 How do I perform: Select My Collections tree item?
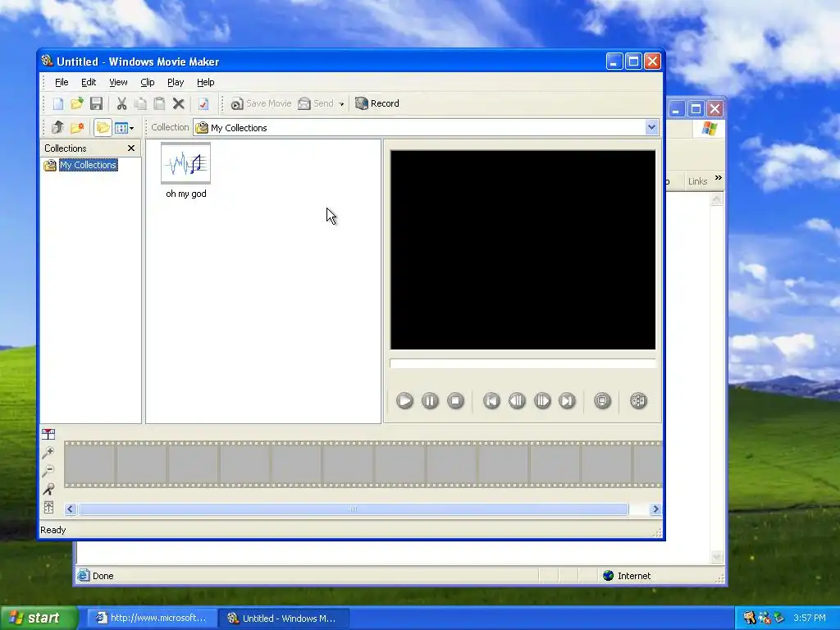[88, 165]
